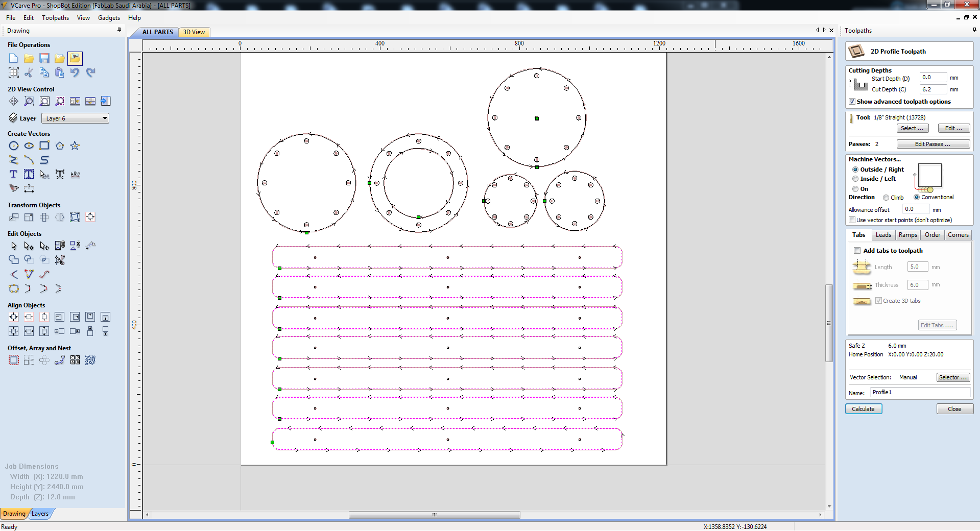Switch to the Leads tab
The image size is (980, 531).
coord(883,235)
